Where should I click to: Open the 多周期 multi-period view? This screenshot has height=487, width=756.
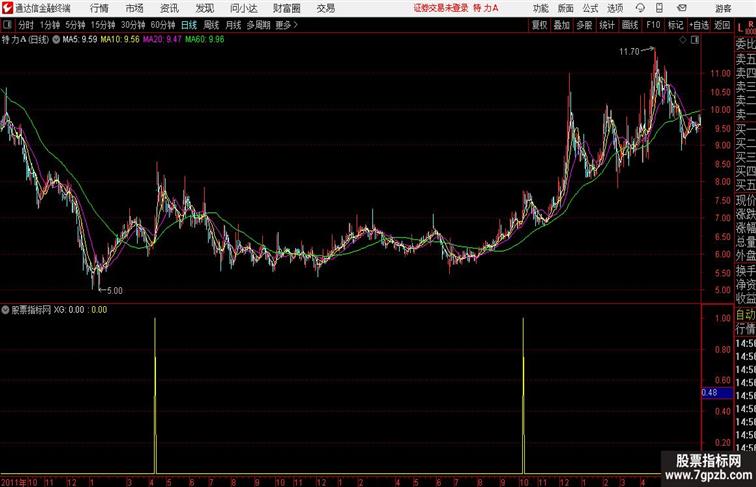(258, 25)
